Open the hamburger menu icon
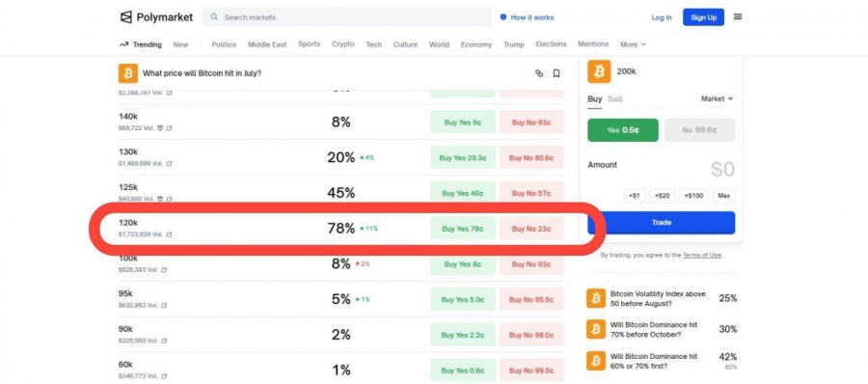This screenshot has width=868, height=384. pos(738,16)
